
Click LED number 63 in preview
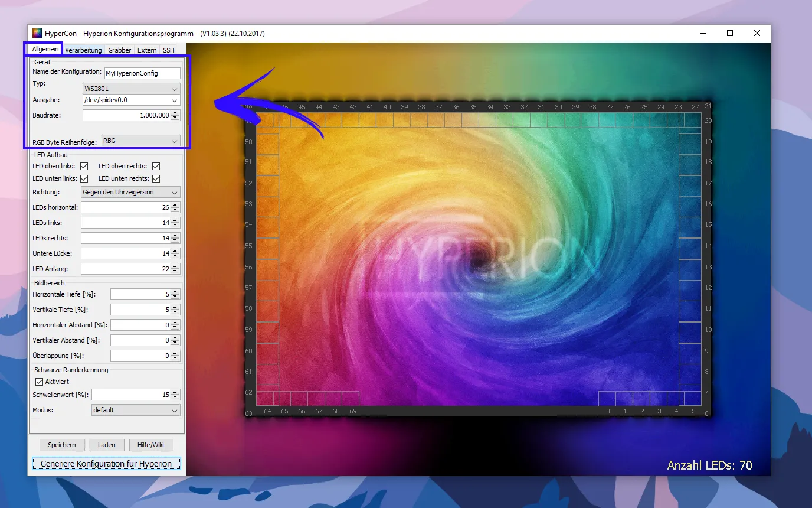[x=248, y=413]
